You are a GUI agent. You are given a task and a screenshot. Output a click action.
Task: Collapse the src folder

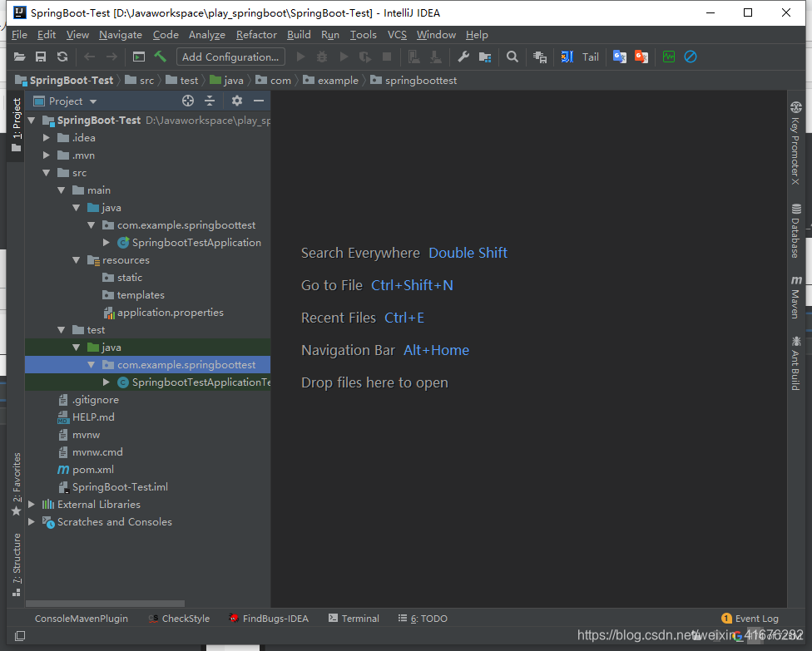[46, 173]
